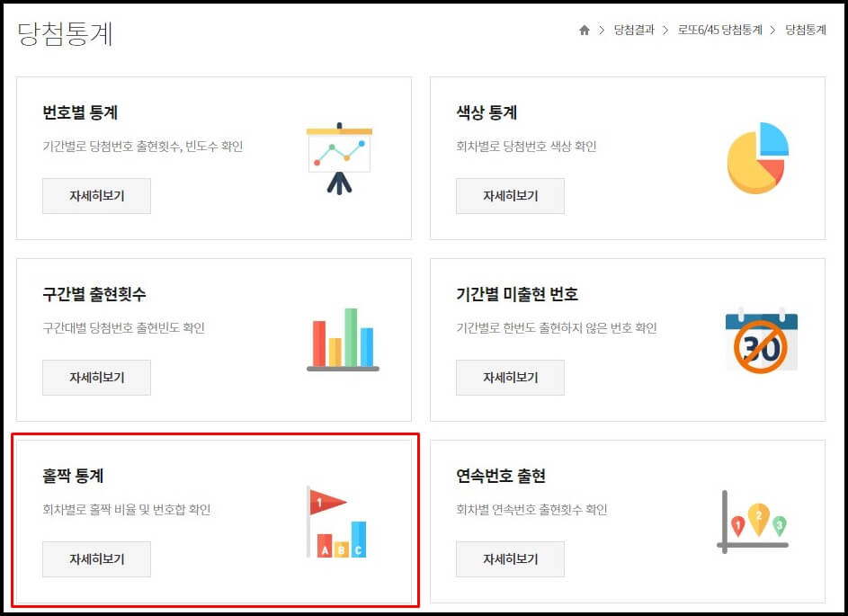
Task: Open 자세히보기 under 구간별 출현횟수
Action: tap(97, 378)
